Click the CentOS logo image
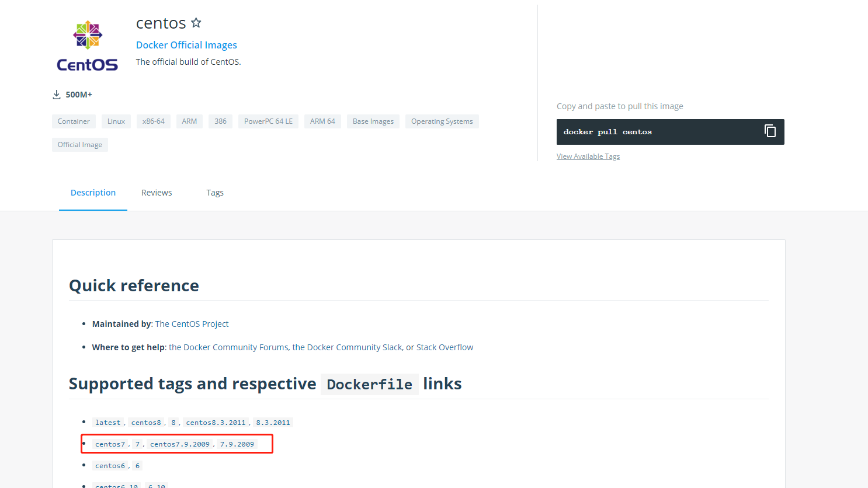Viewport: 868px width, 488px height. 88,47
